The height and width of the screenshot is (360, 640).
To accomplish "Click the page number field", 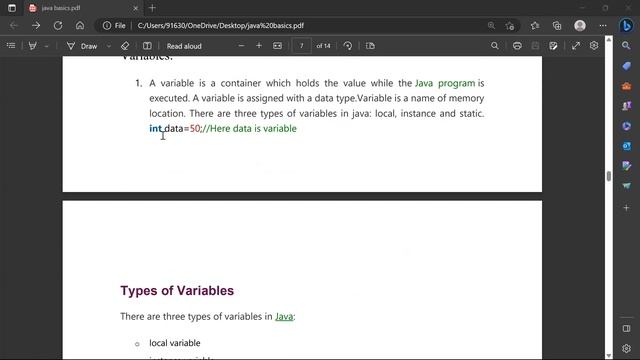I will (302, 46).
